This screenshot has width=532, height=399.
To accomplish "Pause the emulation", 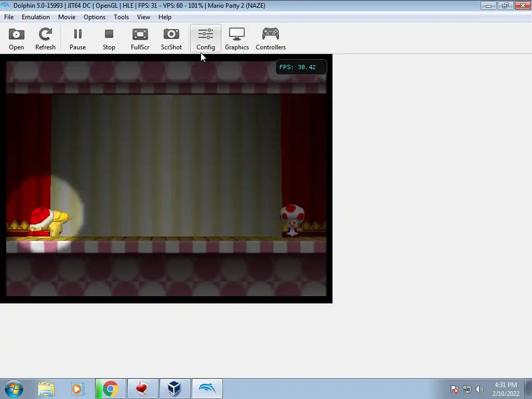I will click(78, 38).
